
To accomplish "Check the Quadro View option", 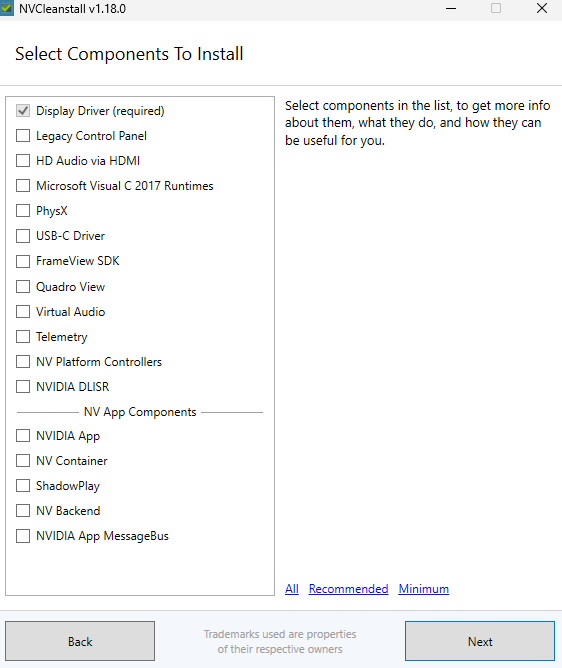I will [x=23, y=286].
